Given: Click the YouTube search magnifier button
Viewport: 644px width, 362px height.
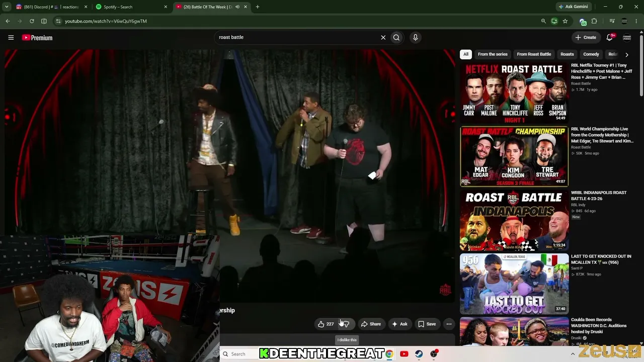Looking at the screenshot, I should point(396,37).
